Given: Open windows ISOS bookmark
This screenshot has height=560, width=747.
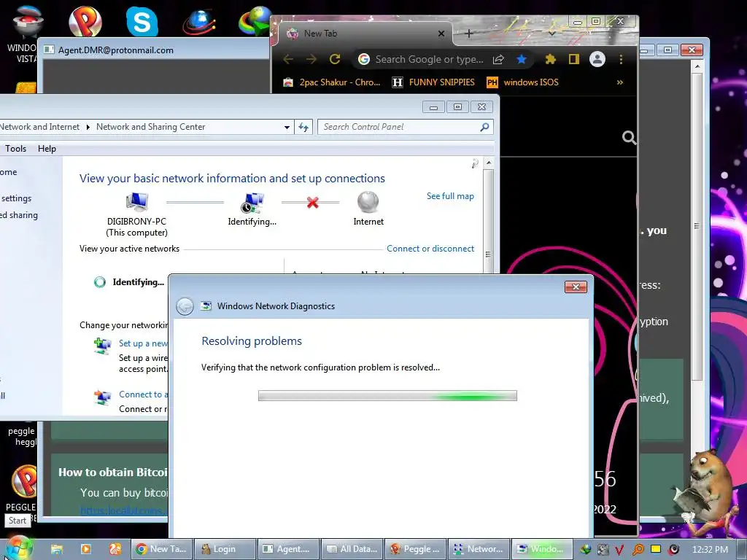Looking at the screenshot, I should coord(522,82).
